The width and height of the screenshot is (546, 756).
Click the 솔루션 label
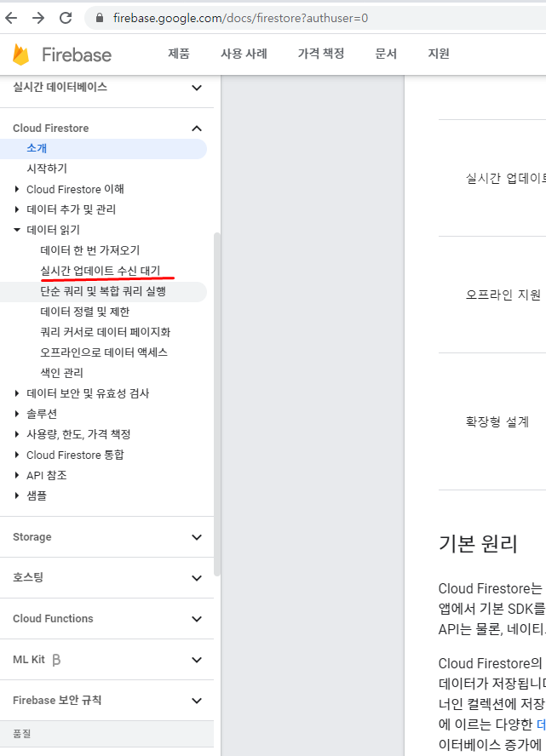pos(42,414)
